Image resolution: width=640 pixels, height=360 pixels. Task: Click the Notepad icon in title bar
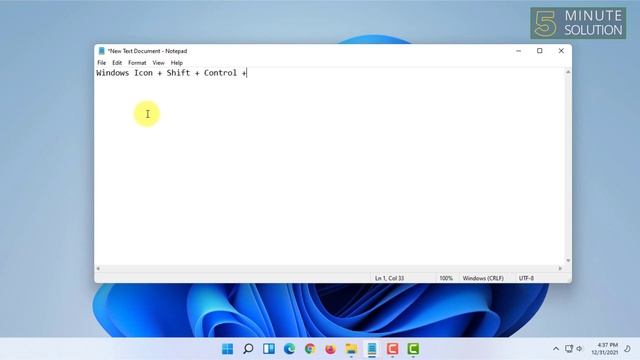click(x=102, y=51)
